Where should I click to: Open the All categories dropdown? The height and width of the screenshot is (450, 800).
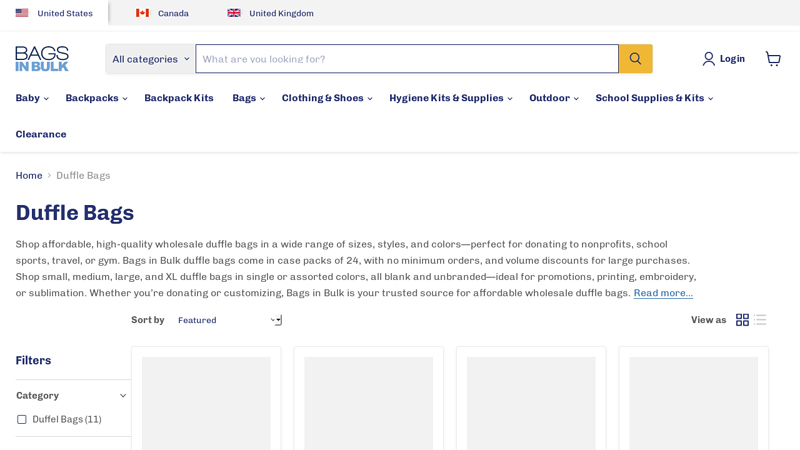click(x=150, y=59)
